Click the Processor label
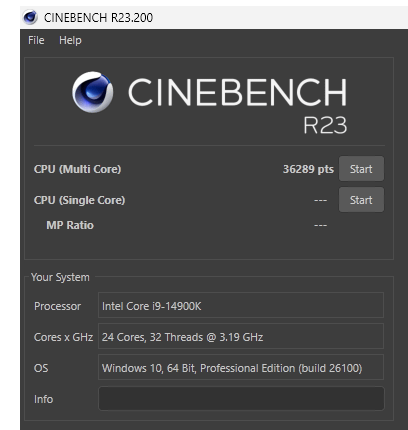Screen dimensions: 408x430 pos(57,306)
